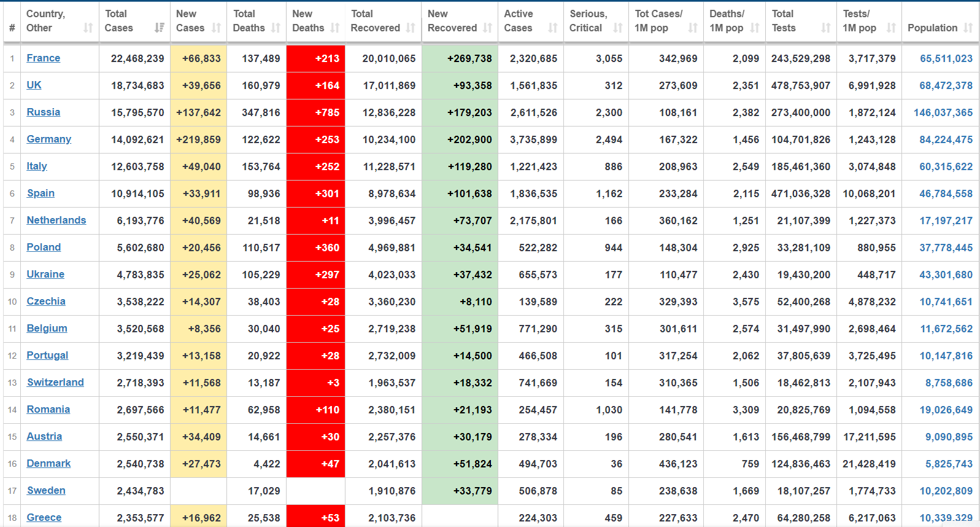Image resolution: width=980 pixels, height=527 pixels.
Task: Sort by Active Cases column icon
Action: (553, 28)
